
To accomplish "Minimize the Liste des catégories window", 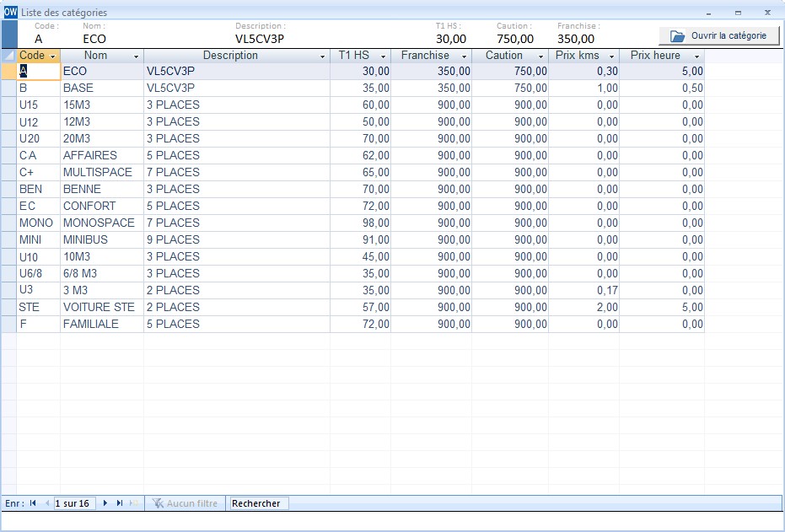I will coord(708,13).
